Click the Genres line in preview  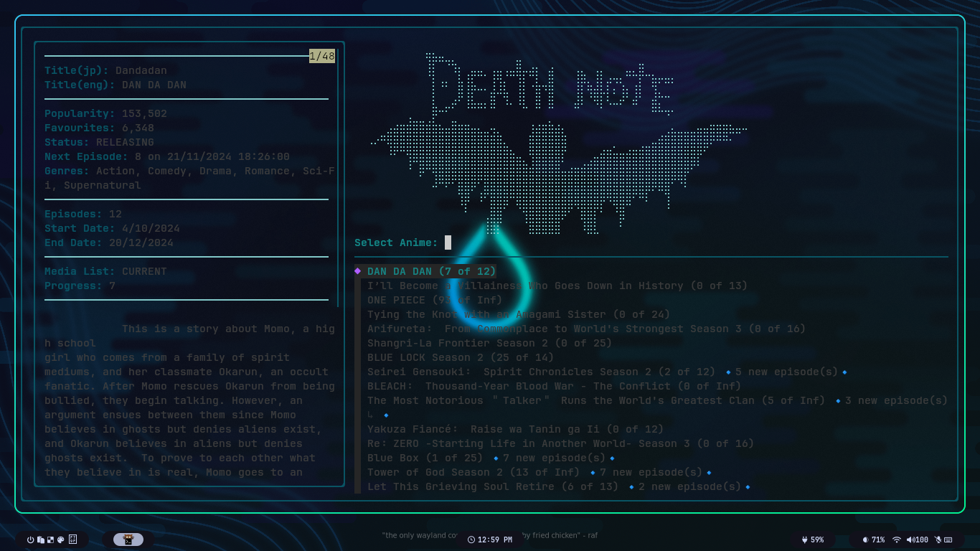tap(189, 178)
